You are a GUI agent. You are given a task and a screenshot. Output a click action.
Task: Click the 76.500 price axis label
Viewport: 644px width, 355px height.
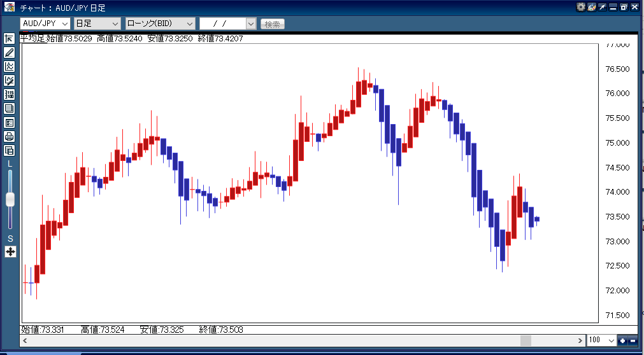(618, 69)
